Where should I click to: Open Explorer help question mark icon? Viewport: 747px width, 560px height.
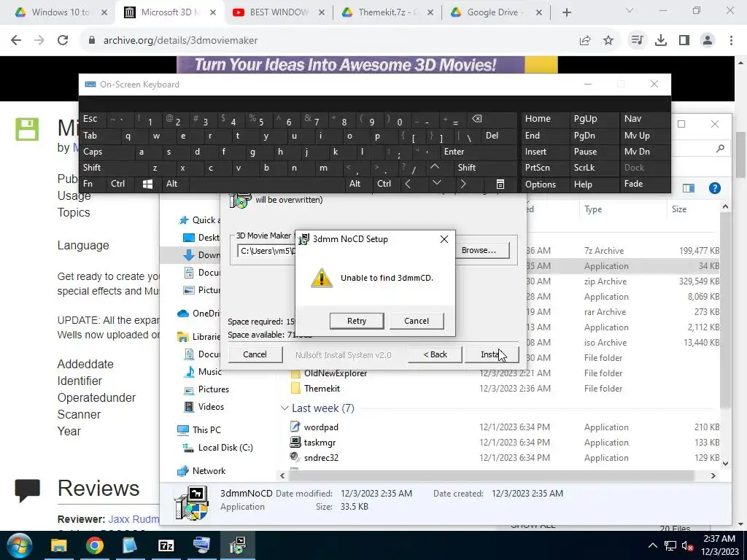715,188
